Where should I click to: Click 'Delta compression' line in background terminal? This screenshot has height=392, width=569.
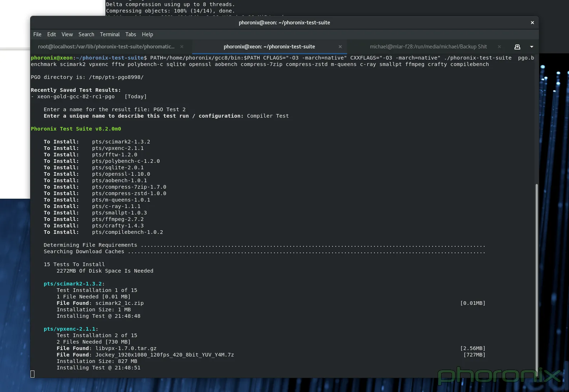coord(170,4)
